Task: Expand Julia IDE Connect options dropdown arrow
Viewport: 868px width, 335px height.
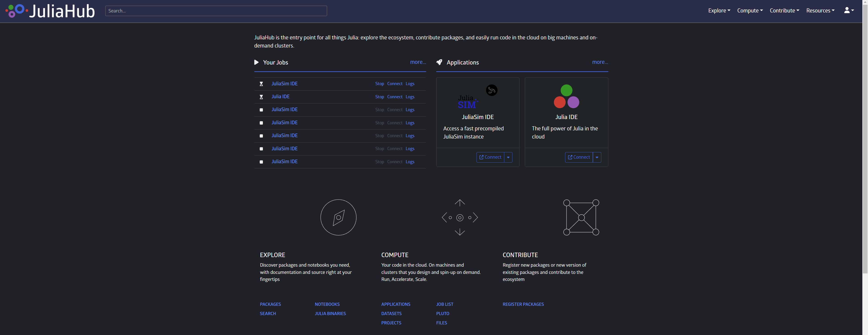Action: (x=597, y=157)
